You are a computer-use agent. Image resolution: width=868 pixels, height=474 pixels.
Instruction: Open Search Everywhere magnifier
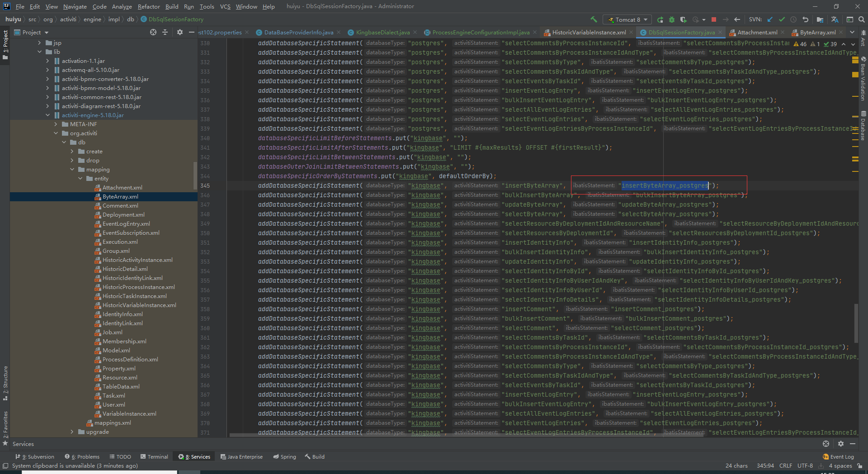coord(861,19)
